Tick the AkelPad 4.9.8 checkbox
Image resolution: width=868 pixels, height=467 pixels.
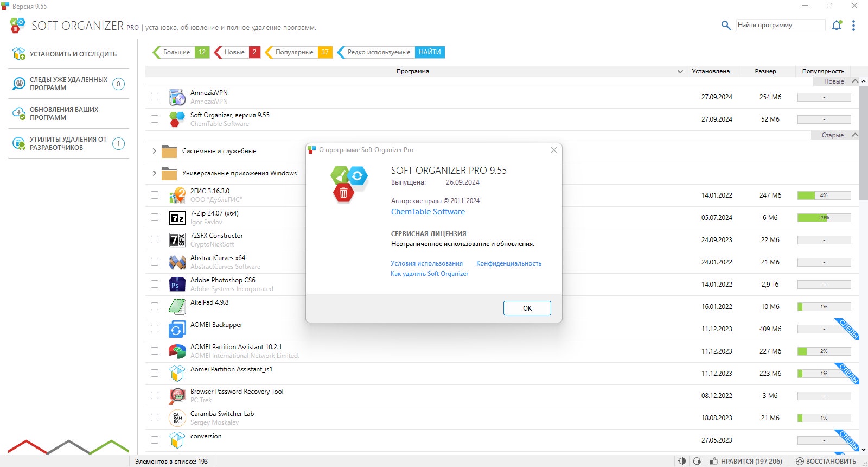pos(155,306)
